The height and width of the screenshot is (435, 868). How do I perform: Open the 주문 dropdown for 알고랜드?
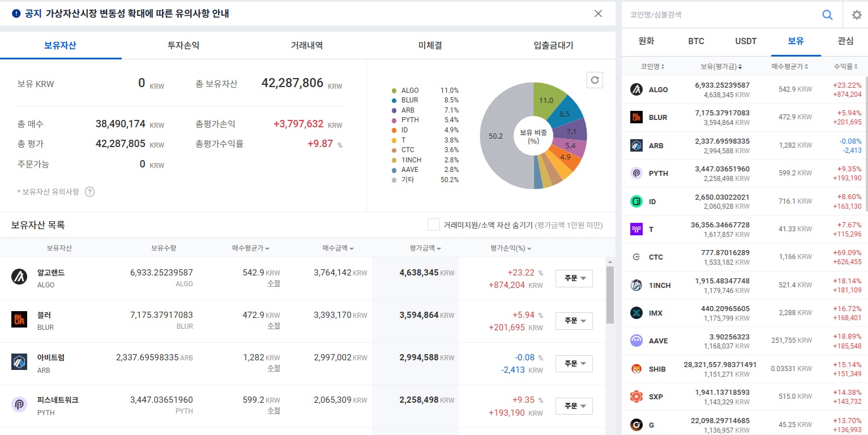tap(574, 278)
